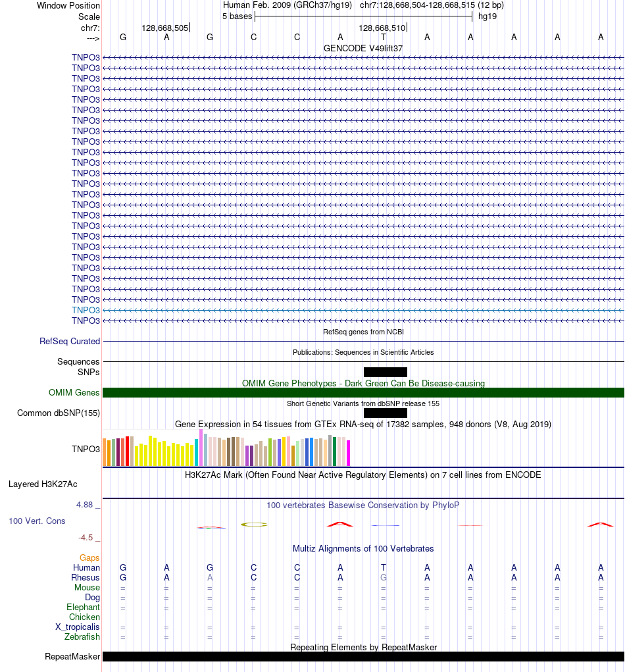The image size is (625, 672).
Task: Open the "GENCODE V49lift37" track title
Action: click(x=363, y=49)
